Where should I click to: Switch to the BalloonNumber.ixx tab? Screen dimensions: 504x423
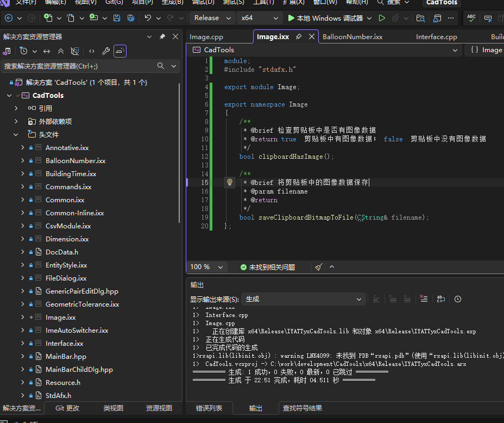[x=352, y=37]
